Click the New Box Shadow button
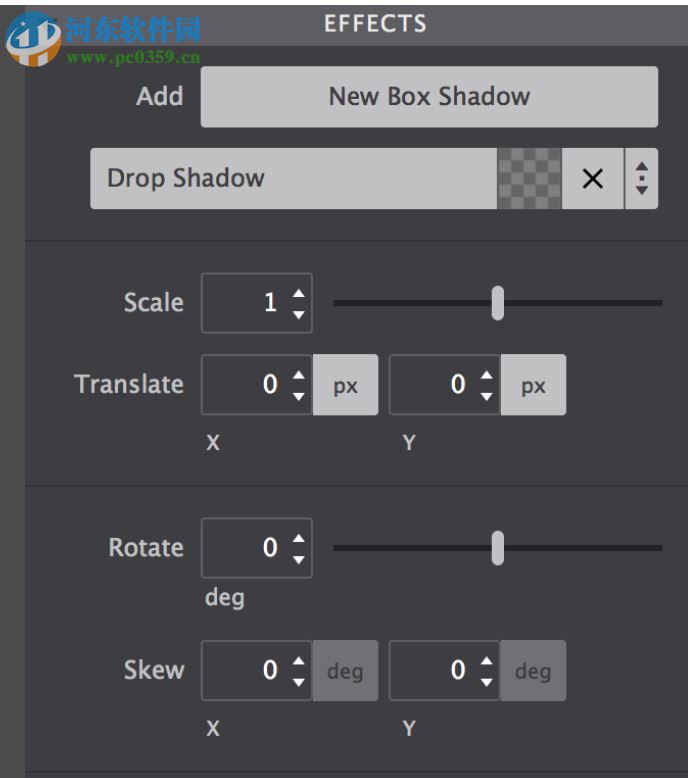Screen dimensions: 688x778 coord(429,97)
